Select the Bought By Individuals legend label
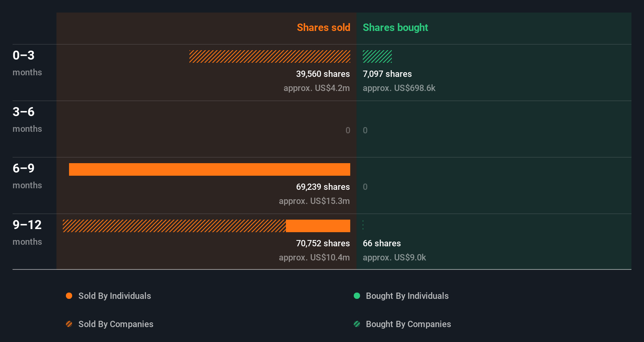This screenshot has width=644, height=342. [x=407, y=296]
